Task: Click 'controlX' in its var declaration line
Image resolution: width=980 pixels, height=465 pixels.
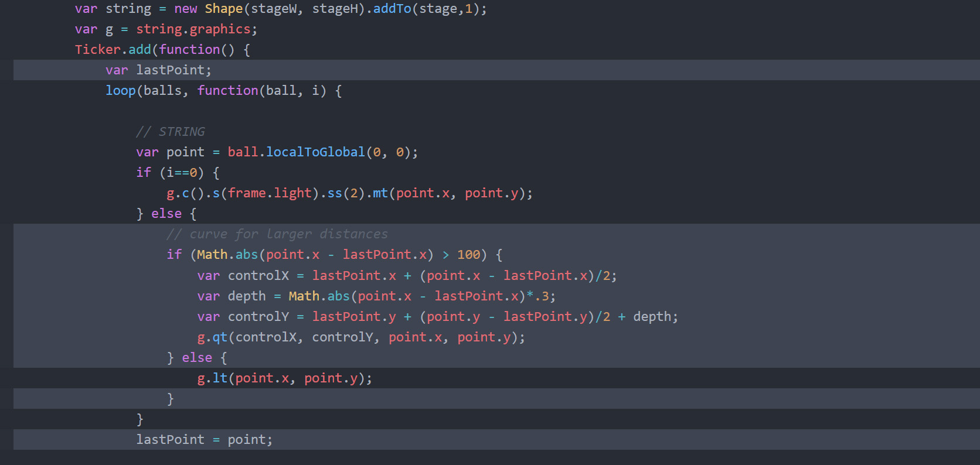Action: pos(258,276)
